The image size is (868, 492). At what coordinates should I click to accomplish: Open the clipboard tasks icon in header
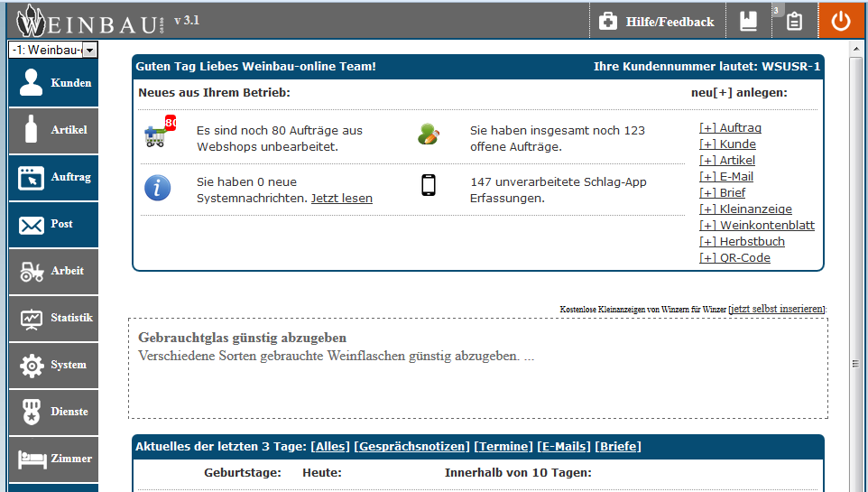click(794, 22)
